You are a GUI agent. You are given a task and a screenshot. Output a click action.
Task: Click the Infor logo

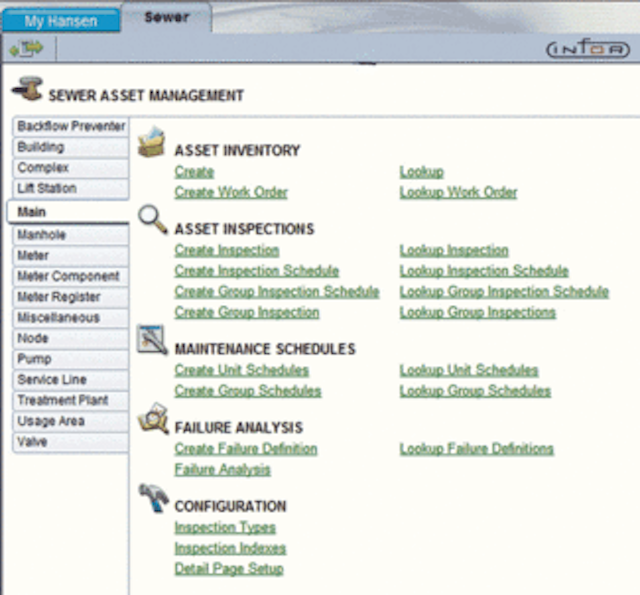[588, 49]
